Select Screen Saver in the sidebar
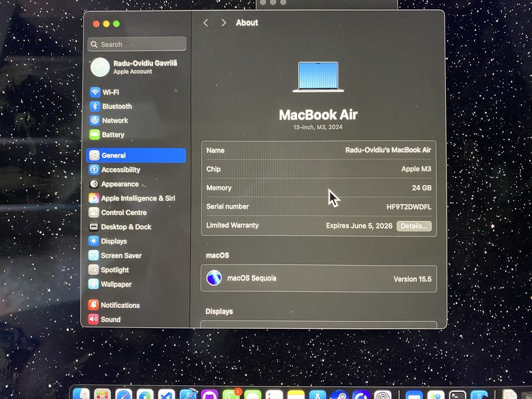The width and height of the screenshot is (532, 399). [115, 255]
